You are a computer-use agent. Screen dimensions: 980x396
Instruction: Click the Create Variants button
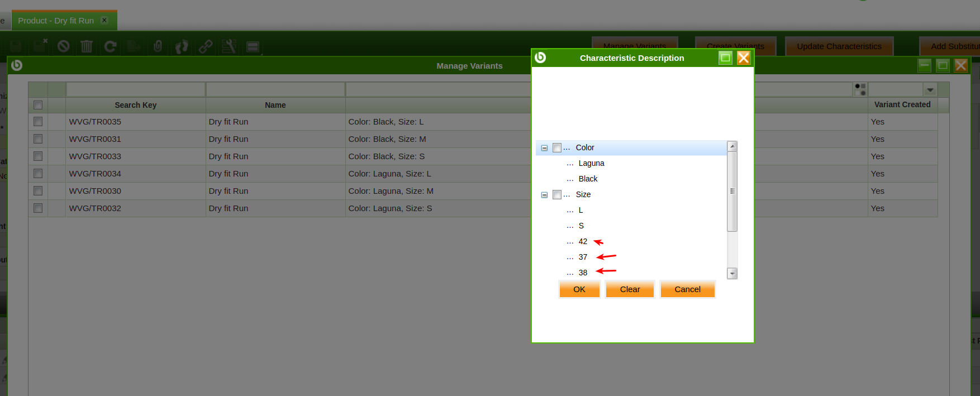click(735, 46)
